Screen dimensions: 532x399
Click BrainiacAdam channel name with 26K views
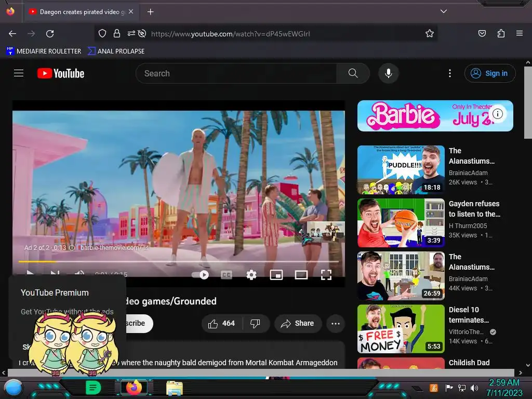point(468,172)
